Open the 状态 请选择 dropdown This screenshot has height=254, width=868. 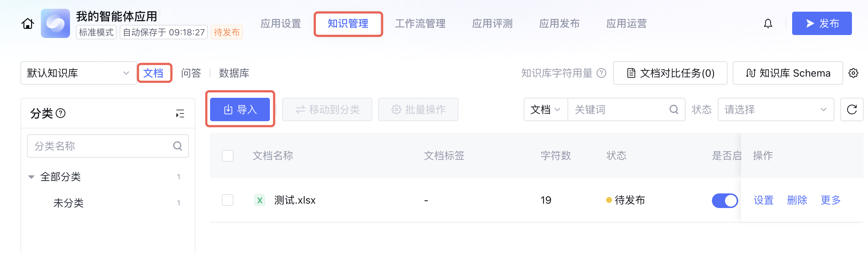coord(776,109)
